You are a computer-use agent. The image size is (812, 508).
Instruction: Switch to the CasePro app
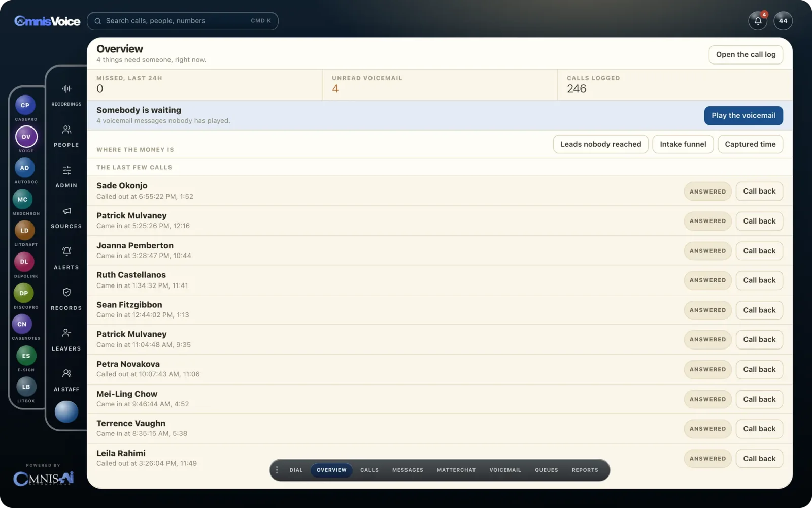click(x=25, y=105)
